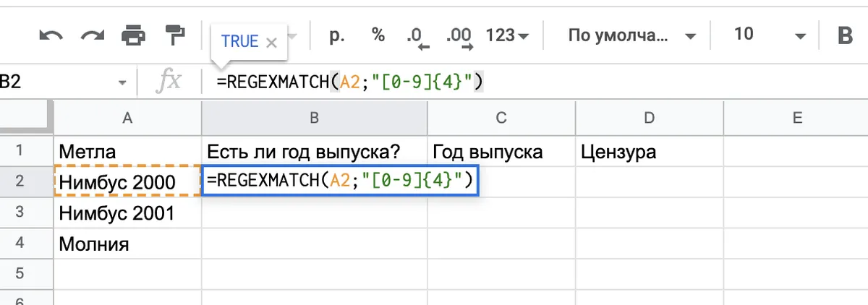The height and width of the screenshot is (305, 868).
Task: Open the 123 number format dropdown
Action: (x=507, y=35)
